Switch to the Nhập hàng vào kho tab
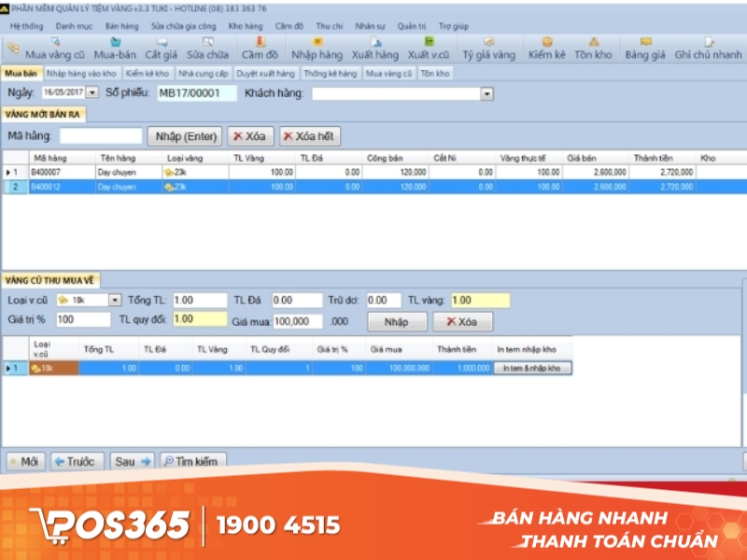747x560 pixels. tap(81, 73)
